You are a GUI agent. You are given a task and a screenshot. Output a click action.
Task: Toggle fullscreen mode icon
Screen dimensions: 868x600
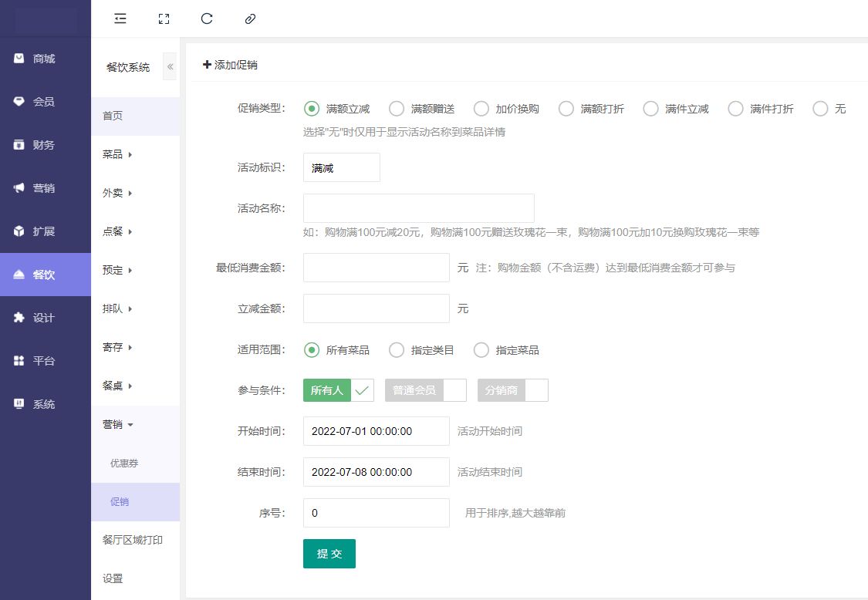tap(164, 19)
